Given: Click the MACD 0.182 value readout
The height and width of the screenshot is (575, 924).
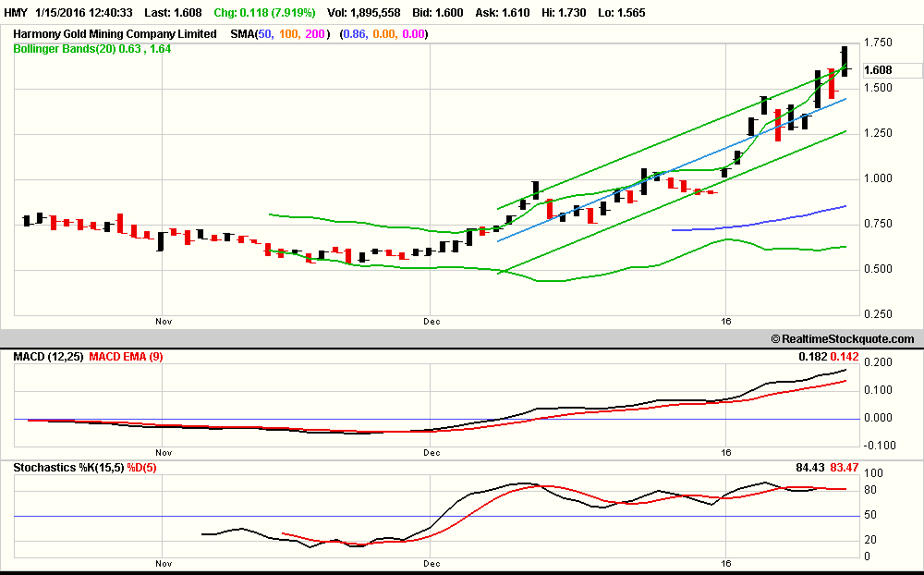Looking at the screenshot, I should (812, 357).
